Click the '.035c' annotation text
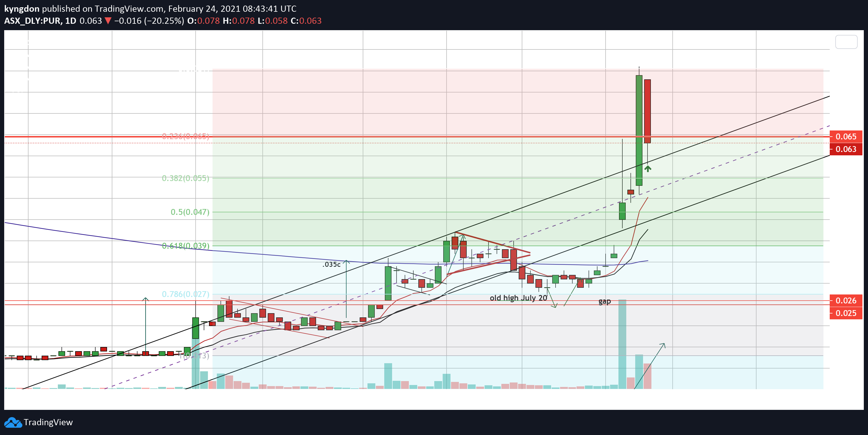The image size is (868, 435). [x=331, y=265]
